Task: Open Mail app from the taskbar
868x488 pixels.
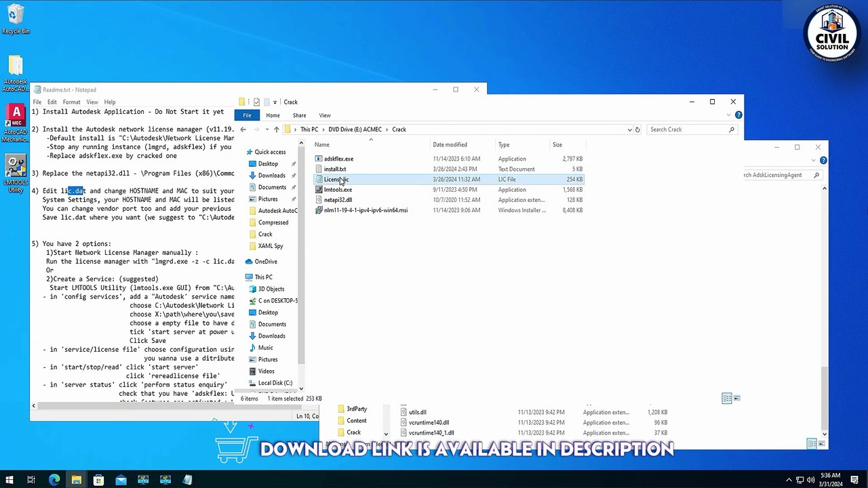Action: coord(121,481)
